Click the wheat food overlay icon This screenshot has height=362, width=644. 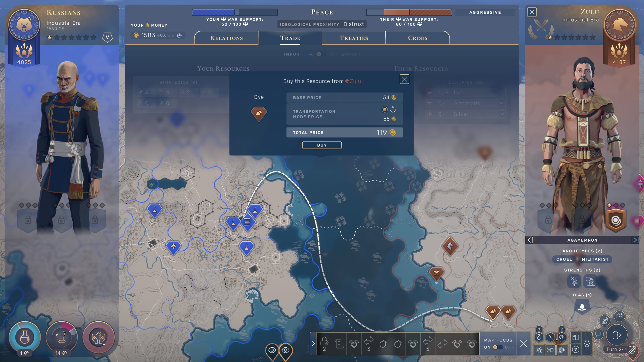coord(539,350)
